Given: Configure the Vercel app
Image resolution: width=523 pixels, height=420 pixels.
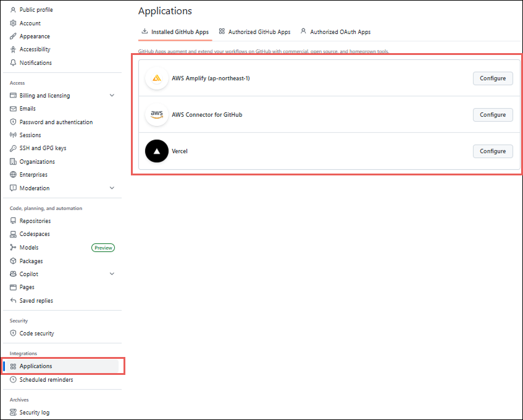Looking at the screenshot, I should [x=492, y=151].
